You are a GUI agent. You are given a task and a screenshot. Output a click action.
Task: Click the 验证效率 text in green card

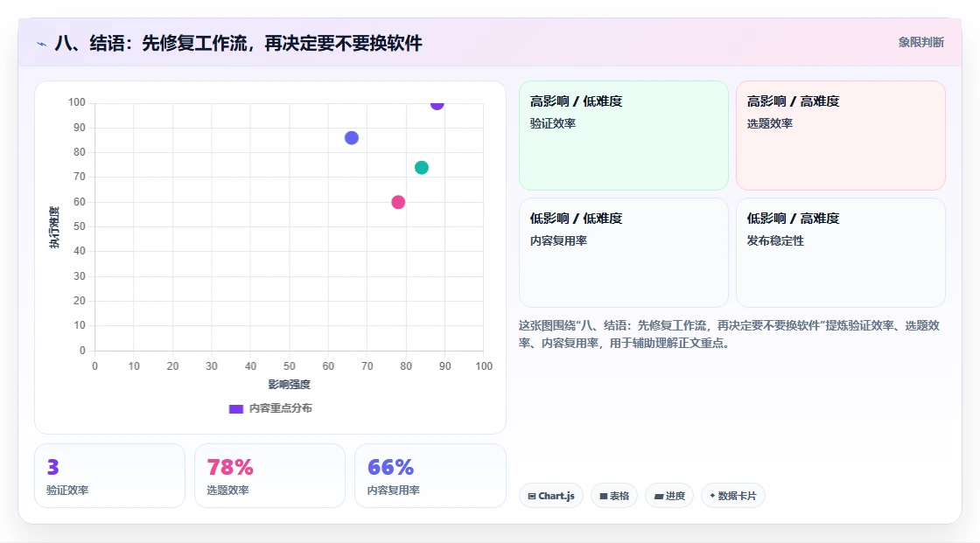552,123
